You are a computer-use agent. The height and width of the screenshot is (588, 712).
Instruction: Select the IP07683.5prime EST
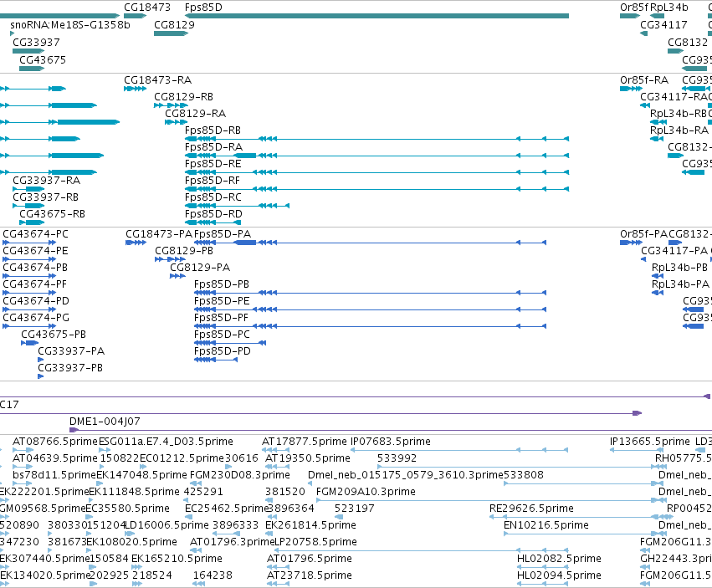click(459, 450)
